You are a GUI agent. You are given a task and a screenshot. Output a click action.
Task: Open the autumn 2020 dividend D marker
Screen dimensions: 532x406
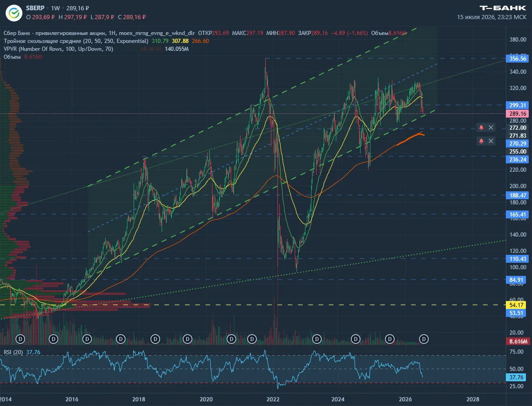point(231,339)
